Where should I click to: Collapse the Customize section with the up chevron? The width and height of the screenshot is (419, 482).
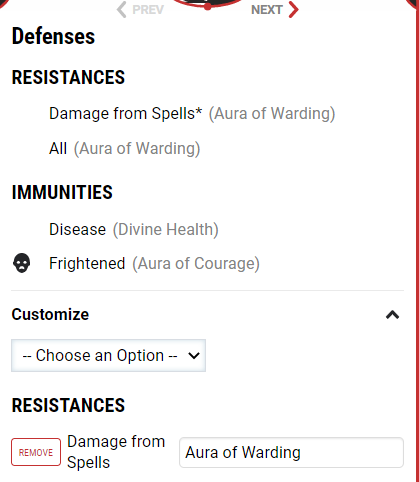393,315
